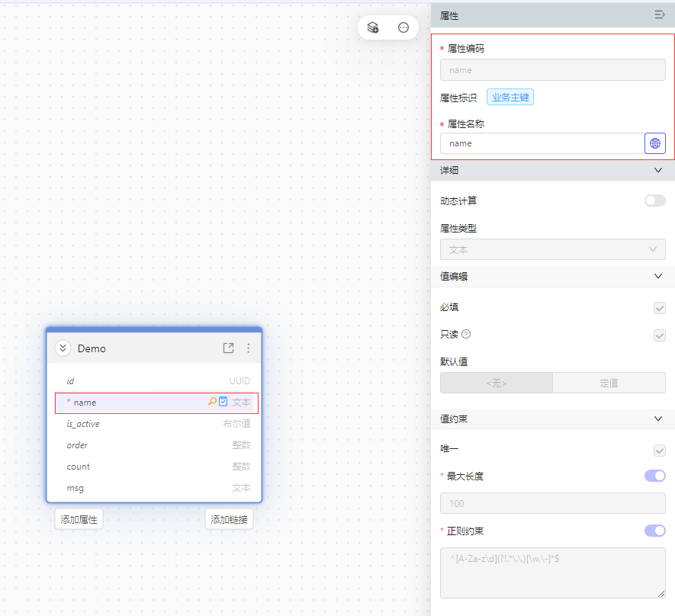Viewport: 675px width, 616px height.
Task: Click the orange search icon on name row
Action: pyautogui.click(x=212, y=402)
